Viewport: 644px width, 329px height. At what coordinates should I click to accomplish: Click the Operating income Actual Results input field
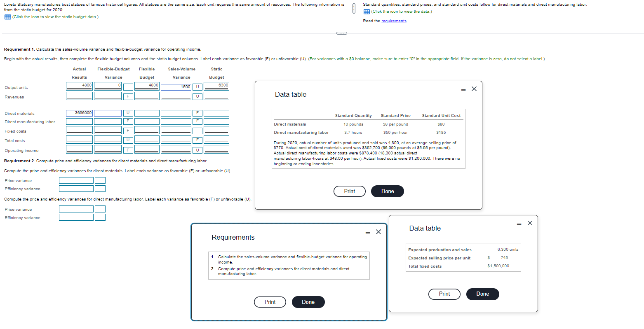tap(79, 149)
